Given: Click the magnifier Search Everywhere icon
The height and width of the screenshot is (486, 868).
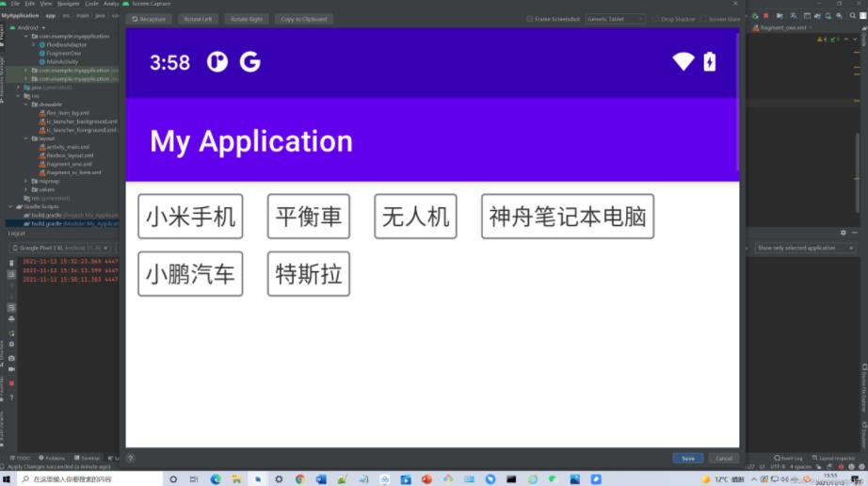Looking at the screenshot, I should 853,15.
